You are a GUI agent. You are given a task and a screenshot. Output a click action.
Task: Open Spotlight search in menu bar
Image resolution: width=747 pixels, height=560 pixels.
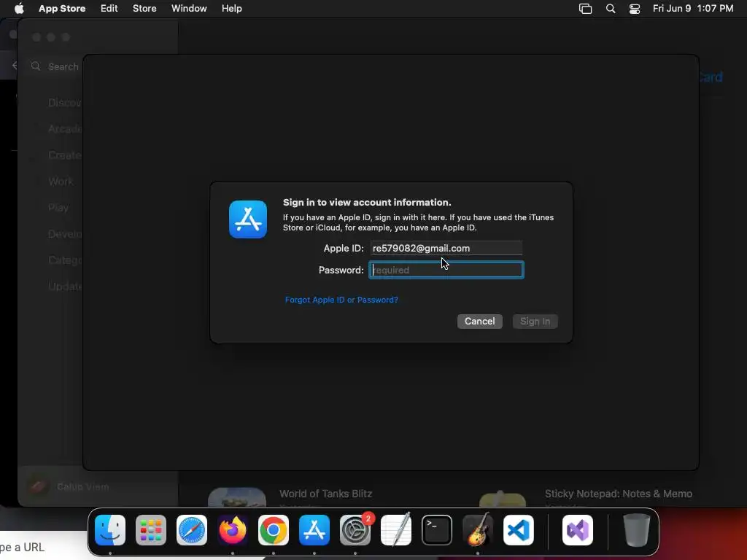(x=611, y=9)
